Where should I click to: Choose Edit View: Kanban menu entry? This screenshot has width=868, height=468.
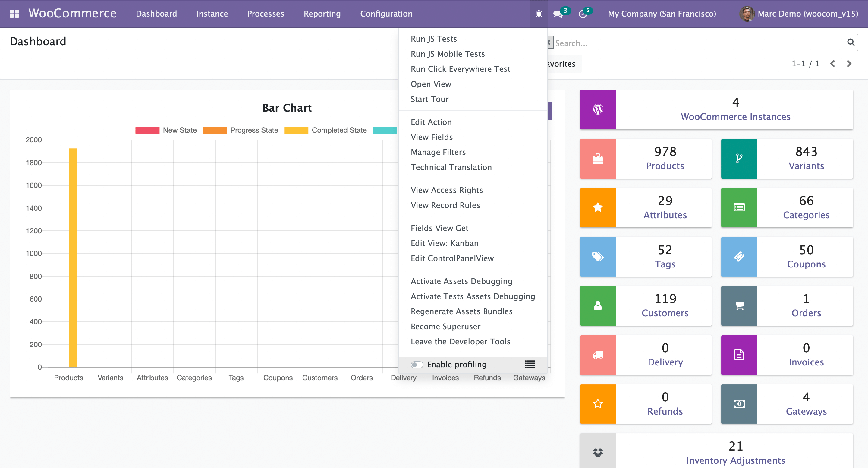click(x=445, y=243)
